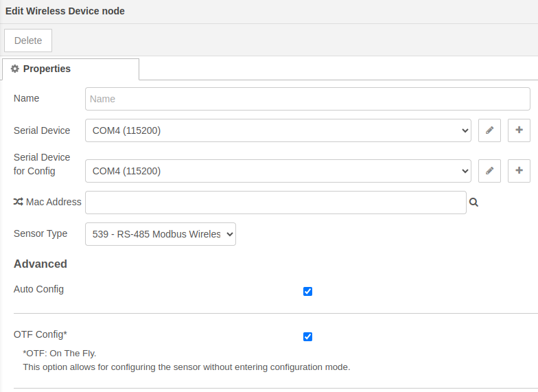
Task: Click the OTF Config label
Action: click(40, 334)
